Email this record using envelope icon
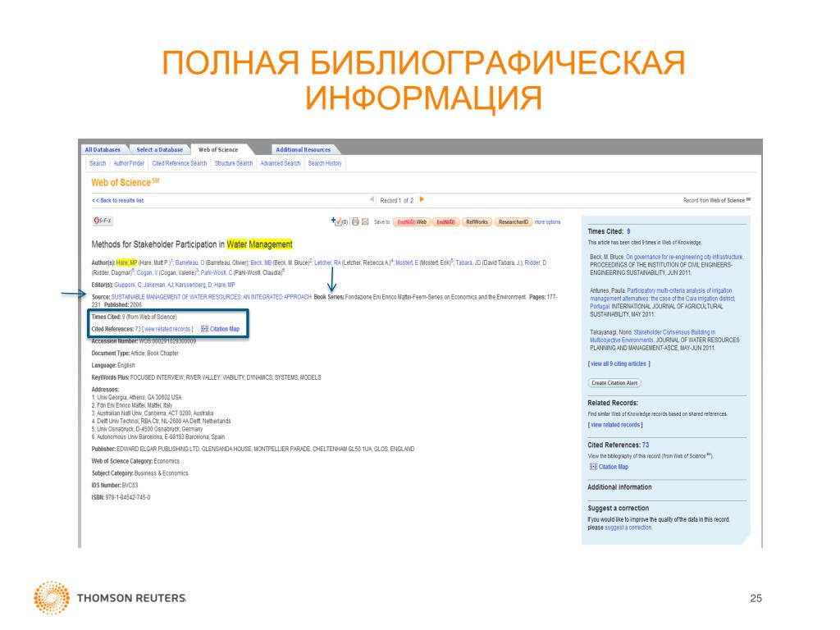Viewport: 840px width, 630px height. (365, 221)
